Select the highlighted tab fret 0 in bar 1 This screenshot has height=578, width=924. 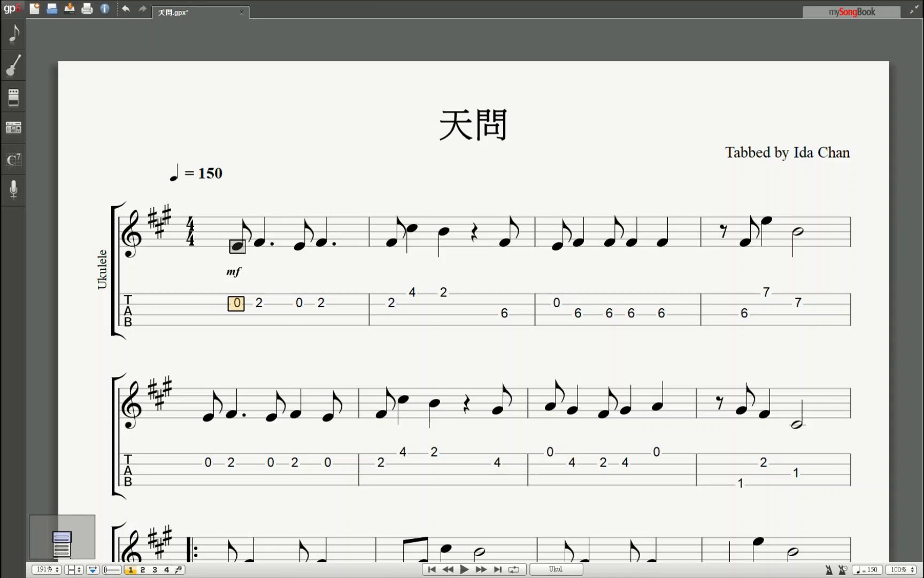236,303
